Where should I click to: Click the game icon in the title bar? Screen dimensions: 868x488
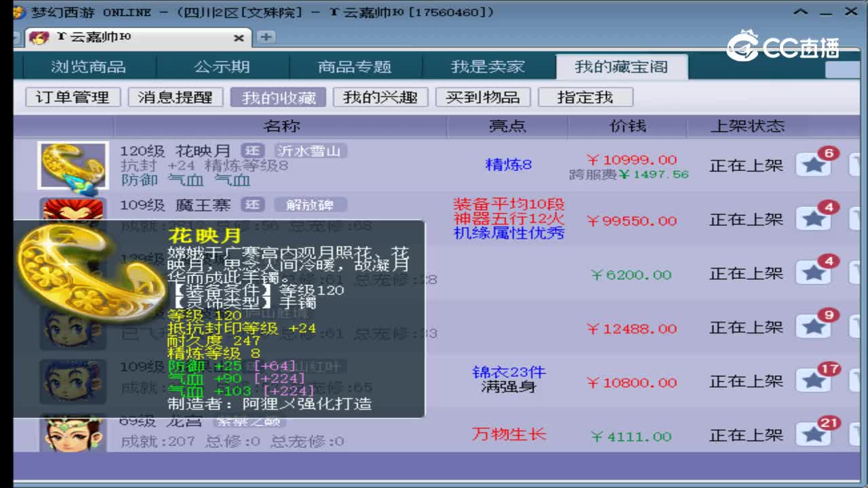(19, 12)
